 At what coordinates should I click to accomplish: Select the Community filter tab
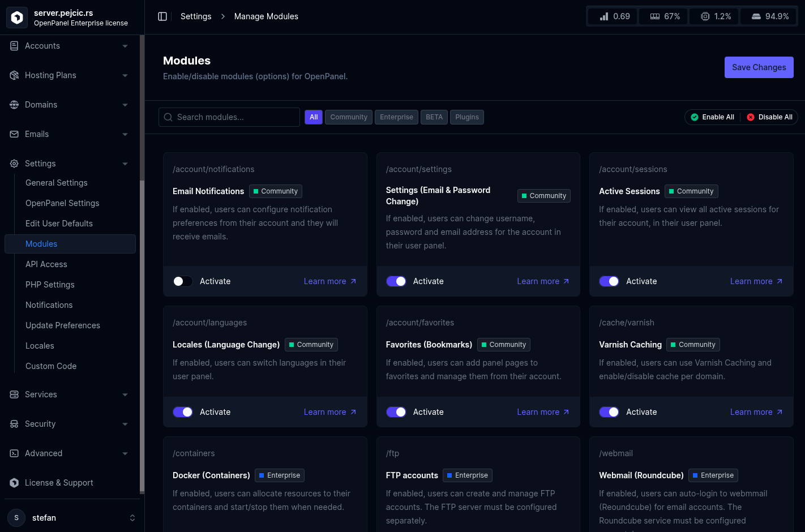pyautogui.click(x=349, y=117)
